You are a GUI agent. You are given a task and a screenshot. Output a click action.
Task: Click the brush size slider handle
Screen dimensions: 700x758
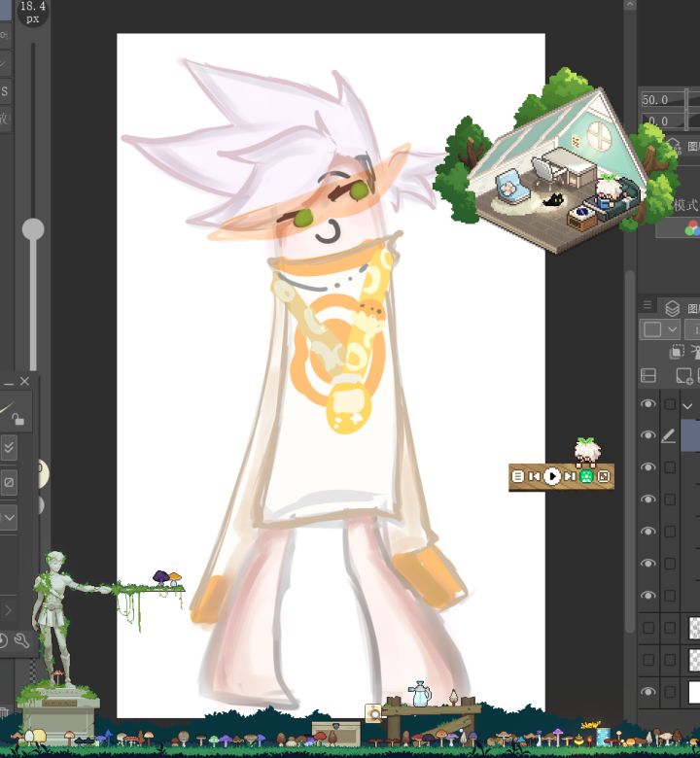(33, 228)
